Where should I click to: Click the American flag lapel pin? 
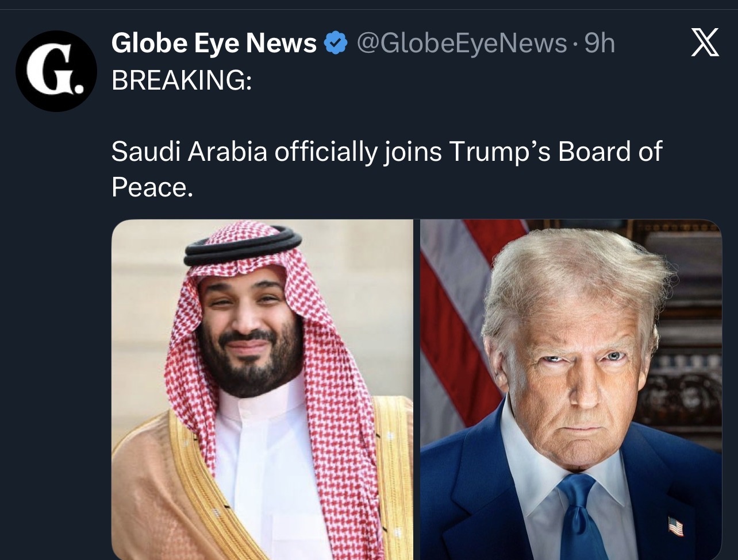coord(676,526)
